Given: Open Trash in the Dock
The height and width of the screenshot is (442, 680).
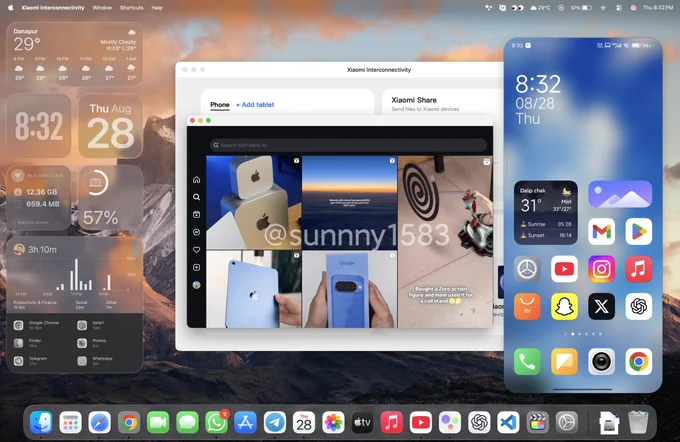Looking at the screenshot, I should click(x=638, y=422).
